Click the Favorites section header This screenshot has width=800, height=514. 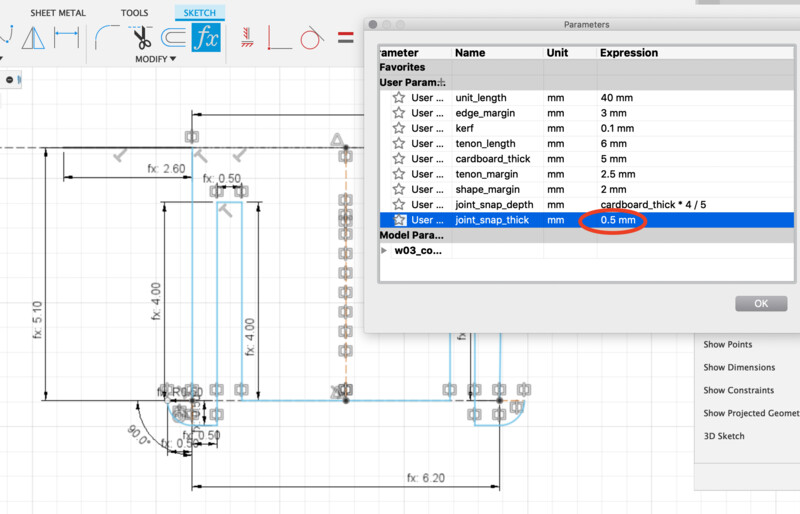point(402,67)
